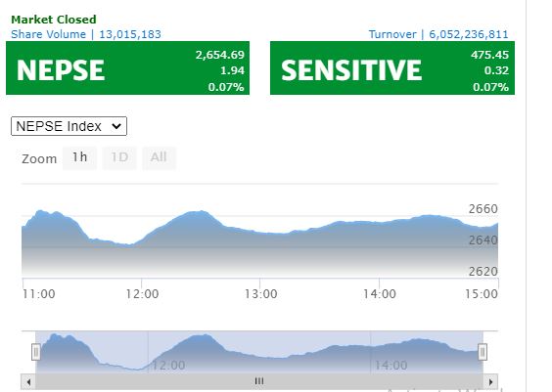
Task: Click the scrollbar right arrow
Action: pos(490,382)
